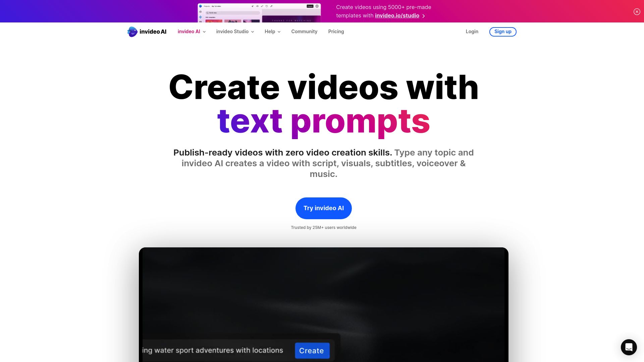Image resolution: width=644 pixels, height=362 pixels.
Task: Click the Login link
Action: pyautogui.click(x=472, y=32)
